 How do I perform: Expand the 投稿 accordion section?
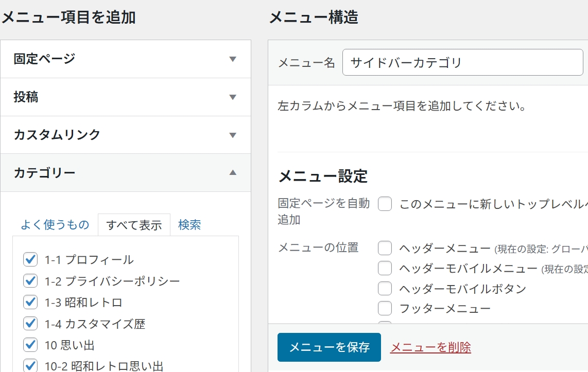point(125,97)
